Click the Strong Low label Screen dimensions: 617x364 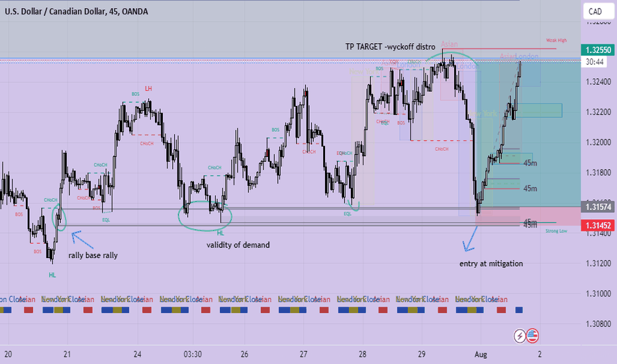tap(556, 231)
